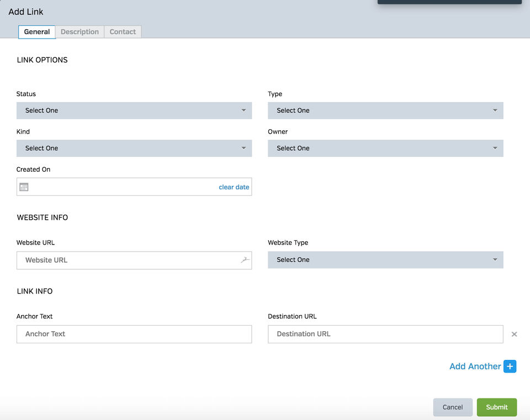Click the Cancel button
Image resolution: width=530 pixels, height=420 pixels.
click(x=453, y=407)
